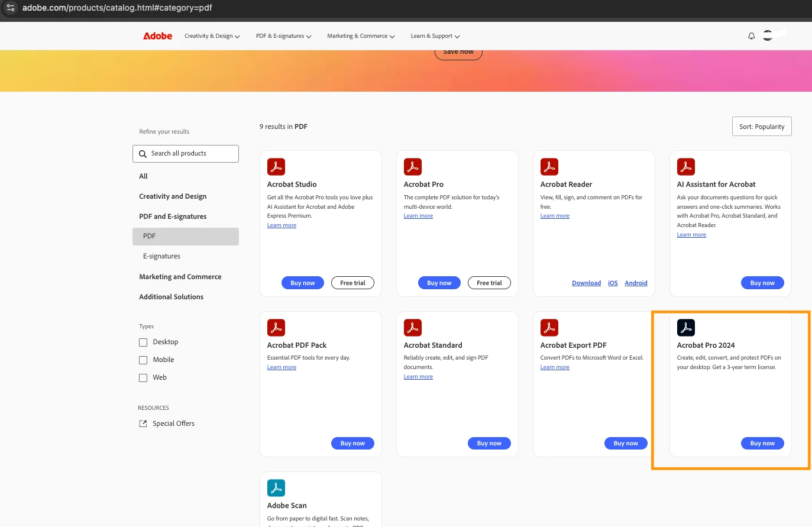Screen dimensions: 812x527
Task: Buy now for Acrobat Studio
Action: [303, 283]
